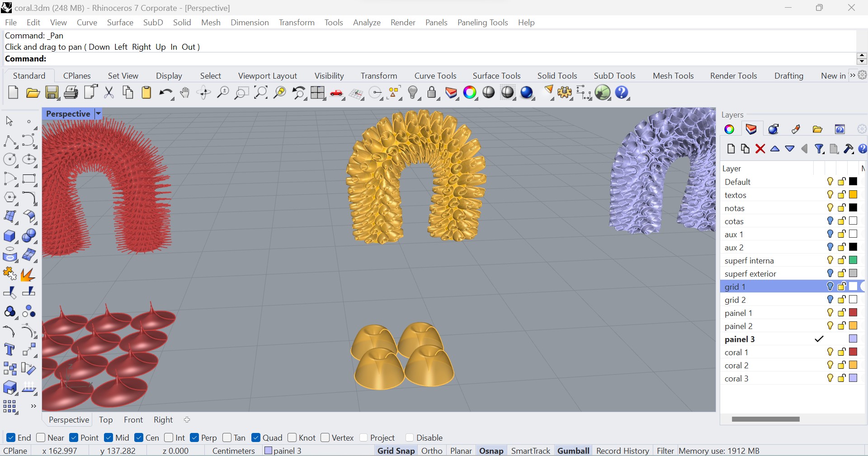Viewport: 868px width, 456px height.
Task: Toggle Grid Snap in the status bar
Action: [396, 451]
